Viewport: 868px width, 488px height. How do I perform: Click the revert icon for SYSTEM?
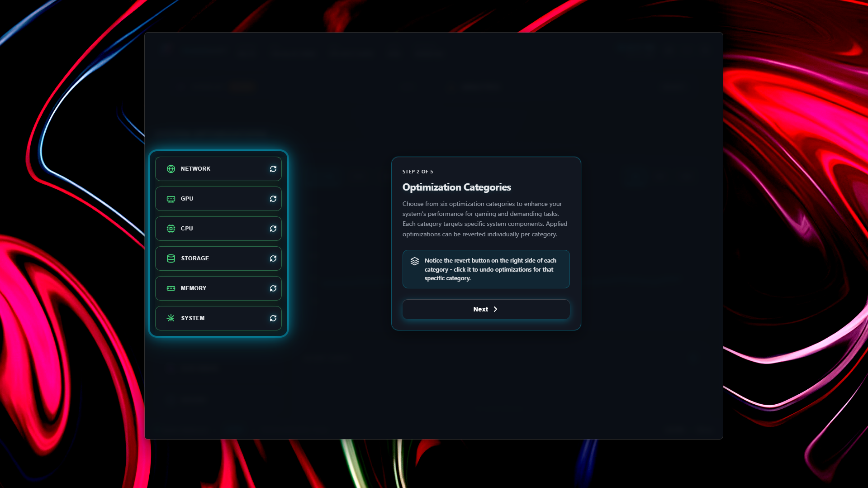pos(273,318)
